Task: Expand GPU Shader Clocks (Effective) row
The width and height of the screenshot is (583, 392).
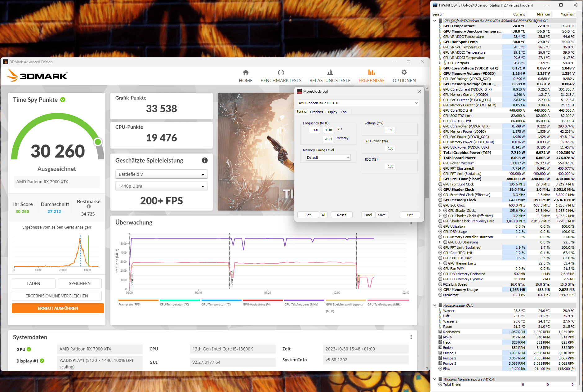Action: [440, 216]
